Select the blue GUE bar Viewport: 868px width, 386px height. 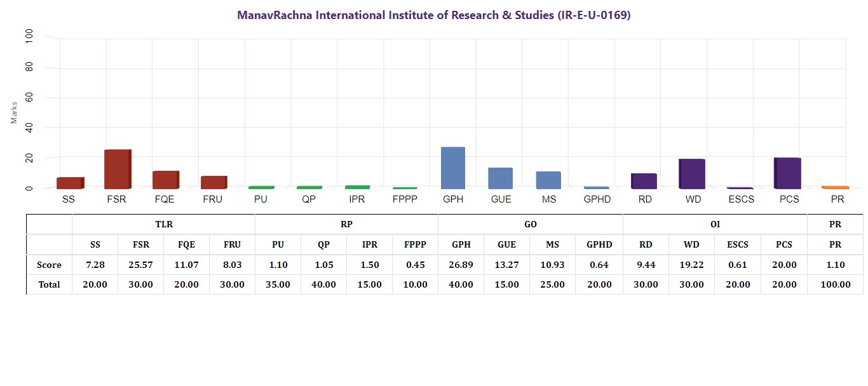[x=500, y=178]
